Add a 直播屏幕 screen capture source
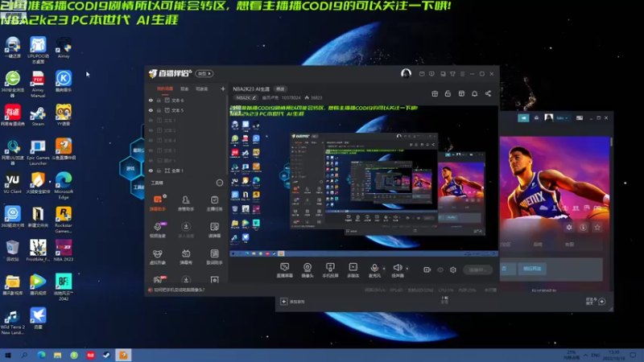This screenshot has height=362, width=644. 285,270
